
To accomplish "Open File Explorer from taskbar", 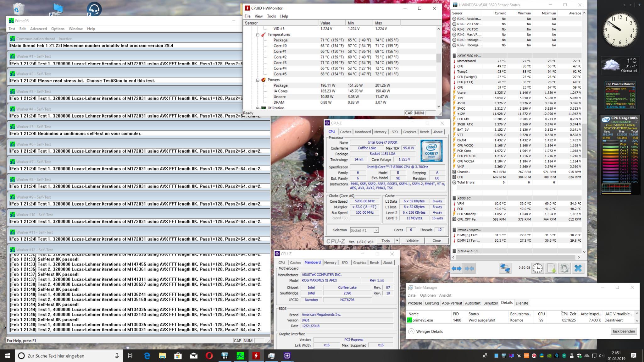I will click(x=162, y=356).
